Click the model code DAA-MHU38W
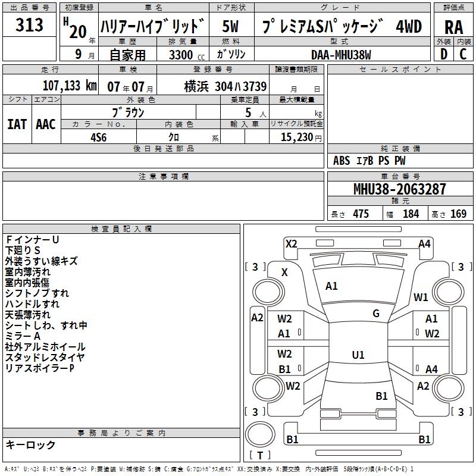Viewport: 476px width, 476px height. point(340,54)
